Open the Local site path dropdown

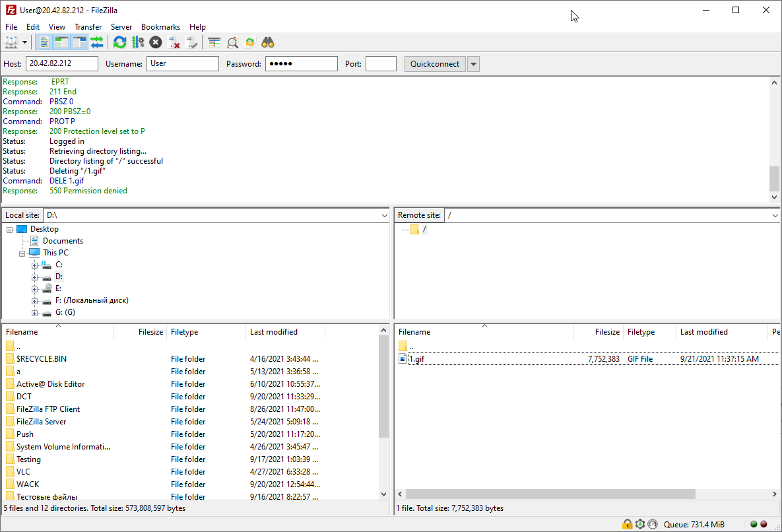[x=385, y=216]
